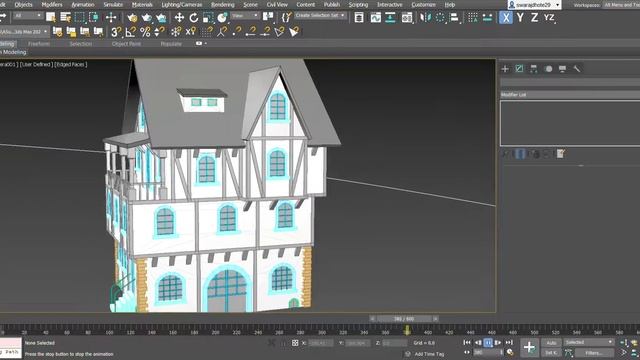Viewport: 640px width, 360px height.
Task: Click the Mirror tool icon
Action: [425, 18]
